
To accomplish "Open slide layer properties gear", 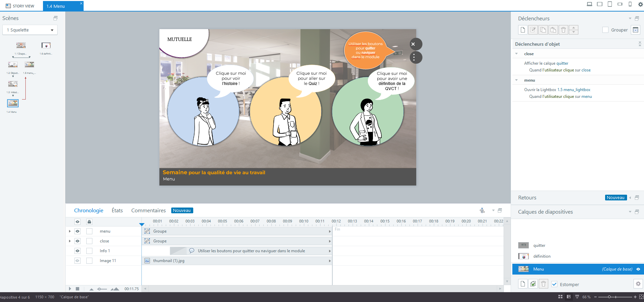I will (638, 284).
